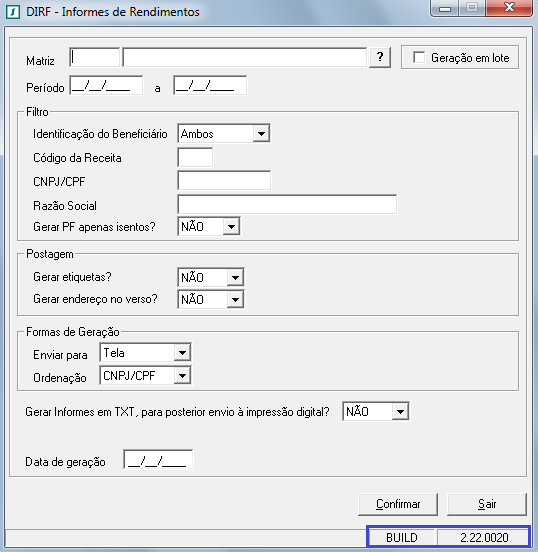The height and width of the screenshot is (552, 538).
Task: Click the Sair button
Action: point(487,504)
